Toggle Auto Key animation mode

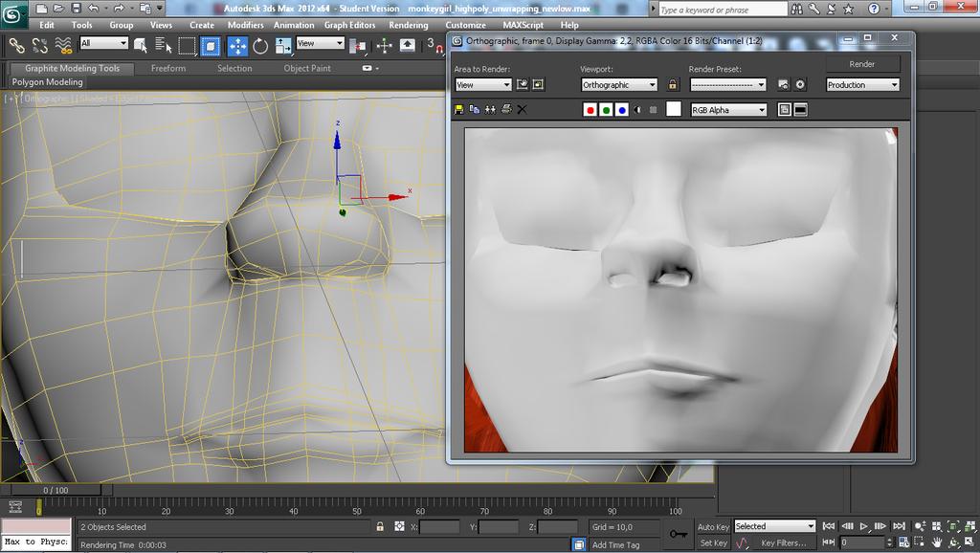(x=713, y=527)
